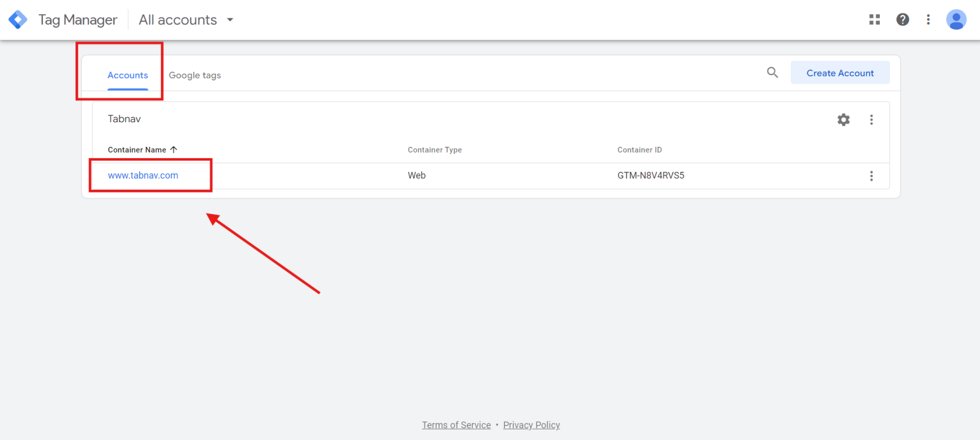
Task: Open the www.tabnav.com container link
Action: tap(143, 175)
